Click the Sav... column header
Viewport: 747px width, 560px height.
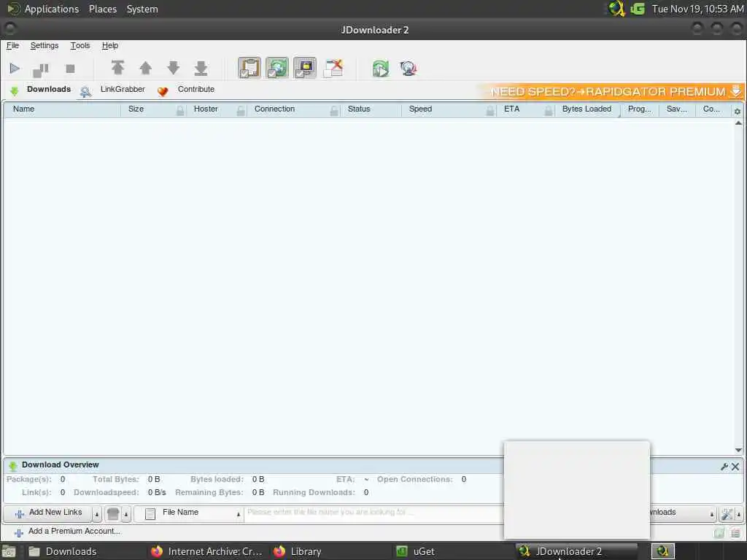click(x=676, y=109)
